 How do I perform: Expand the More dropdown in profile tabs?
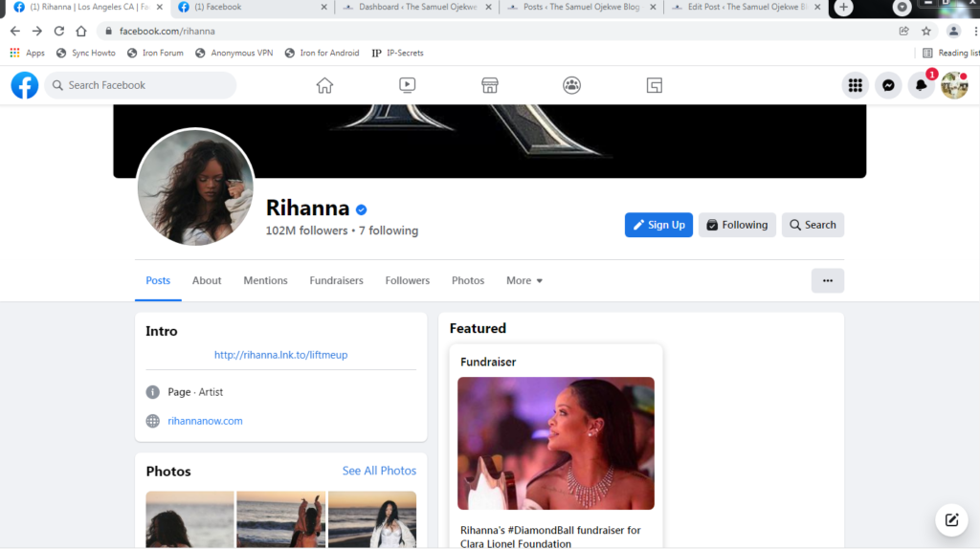524,280
